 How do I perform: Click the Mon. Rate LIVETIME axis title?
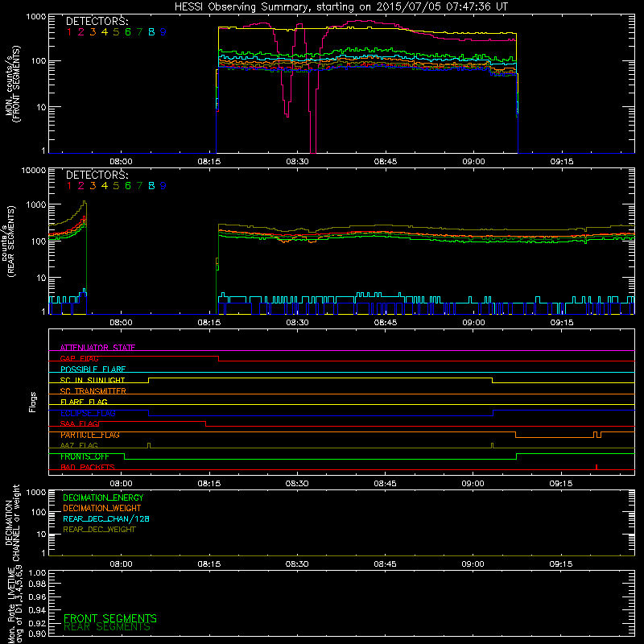pos(15,605)
